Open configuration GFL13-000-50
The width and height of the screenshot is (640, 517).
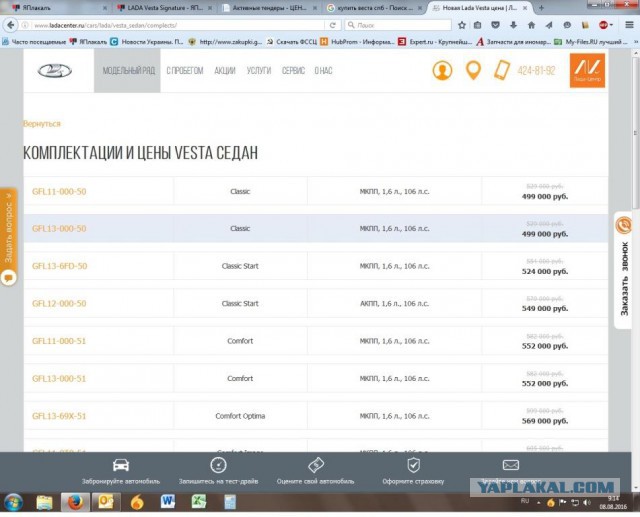tap(59, 229)
